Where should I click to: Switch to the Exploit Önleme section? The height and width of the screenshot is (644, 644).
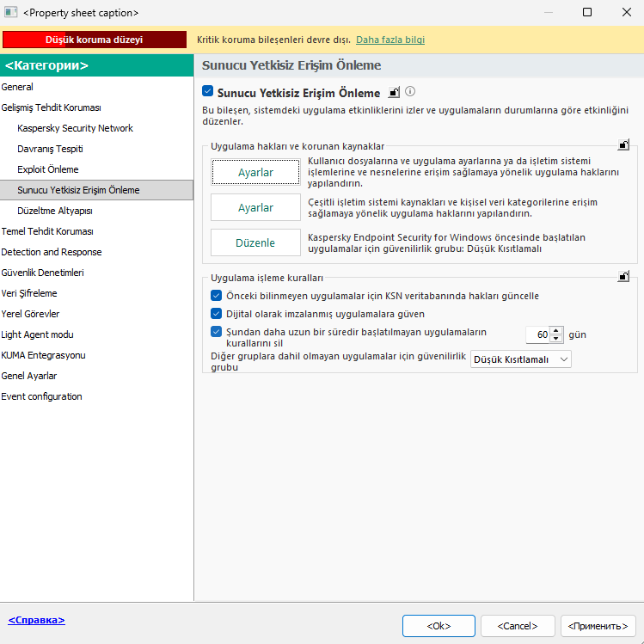(x=47, y=169)
